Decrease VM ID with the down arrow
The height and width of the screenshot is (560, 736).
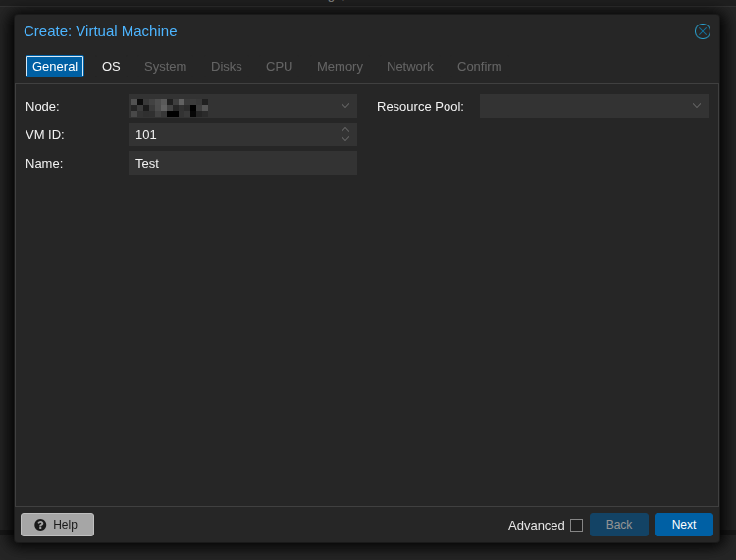pyautogui.click(x=345, y=139)
